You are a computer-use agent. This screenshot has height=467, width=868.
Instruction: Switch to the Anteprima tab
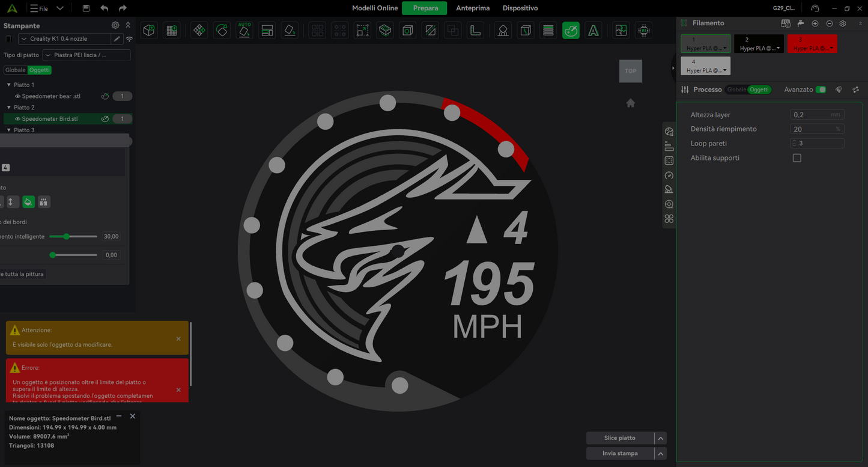473,8
